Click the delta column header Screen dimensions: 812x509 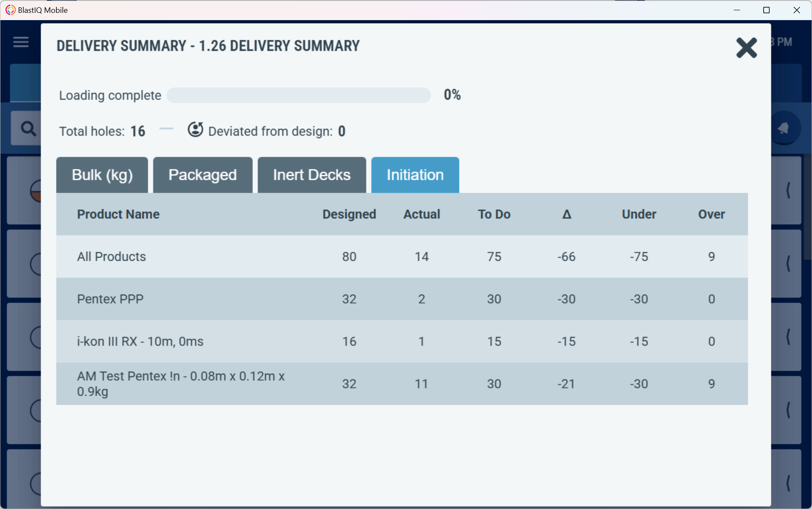pyautogui.click(x=566, y=214)
